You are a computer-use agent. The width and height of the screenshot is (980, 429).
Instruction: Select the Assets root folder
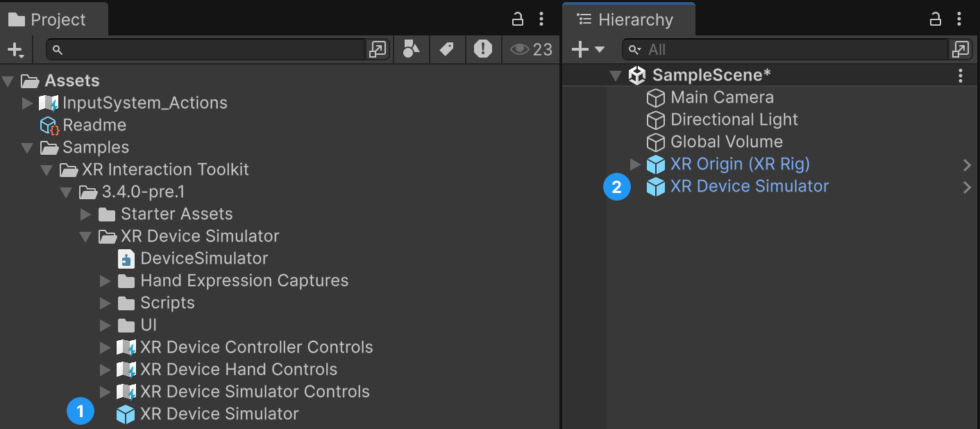click(x=72, y=81)
